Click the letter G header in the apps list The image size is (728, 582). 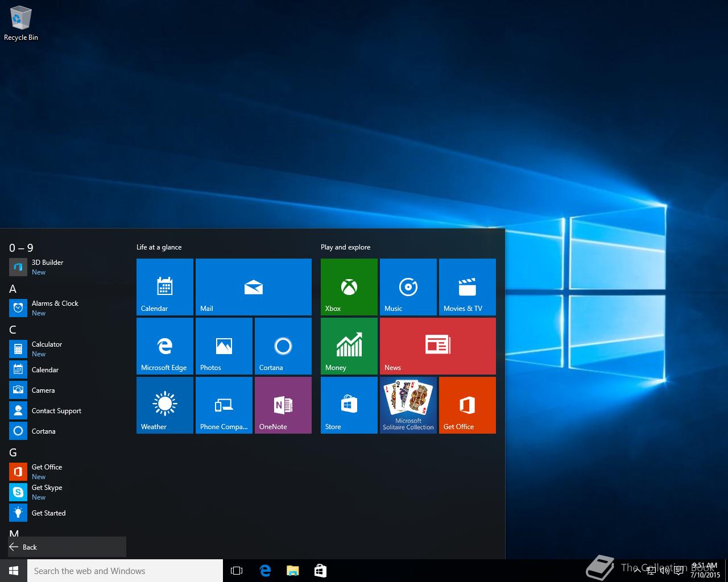pyautogui.click(x=13, y=452)
